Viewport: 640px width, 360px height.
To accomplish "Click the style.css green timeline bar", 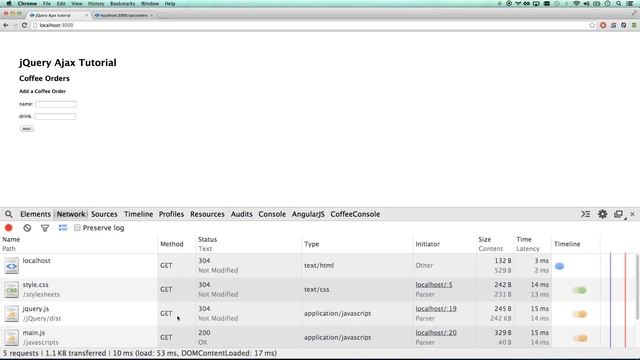I will pyautogui.click(x=580, y=290).
